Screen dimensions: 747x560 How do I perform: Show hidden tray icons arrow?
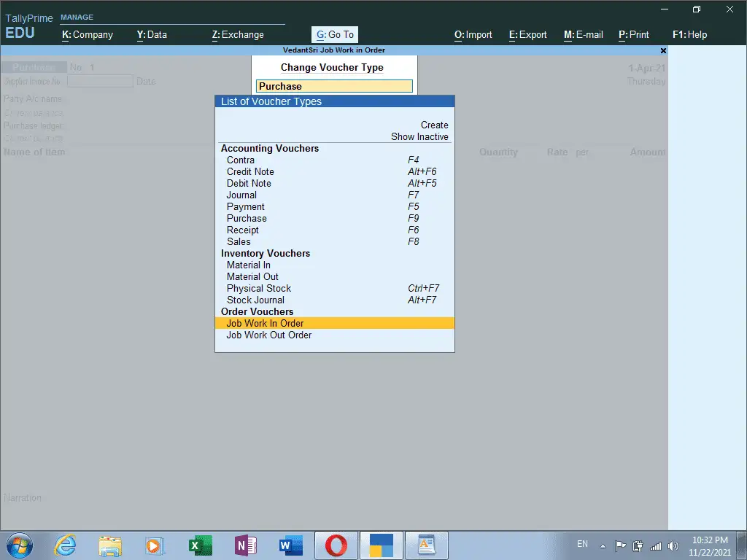(603, 546)
